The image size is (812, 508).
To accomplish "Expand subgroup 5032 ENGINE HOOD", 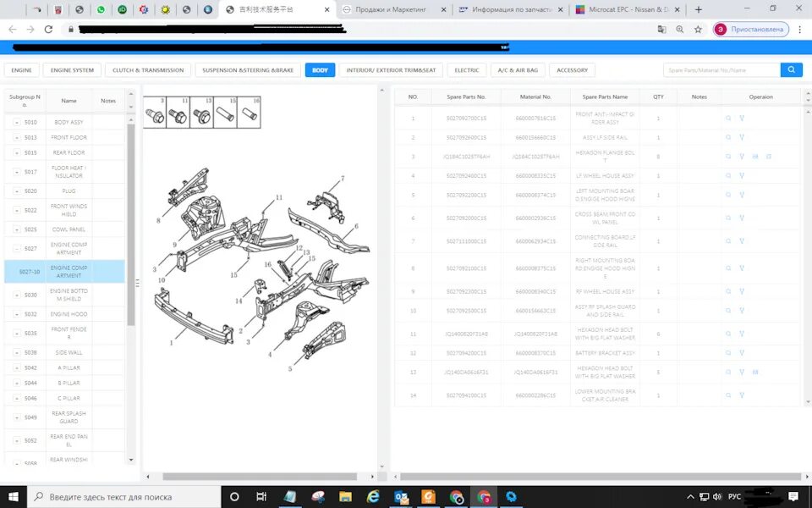I will point(17,314).
